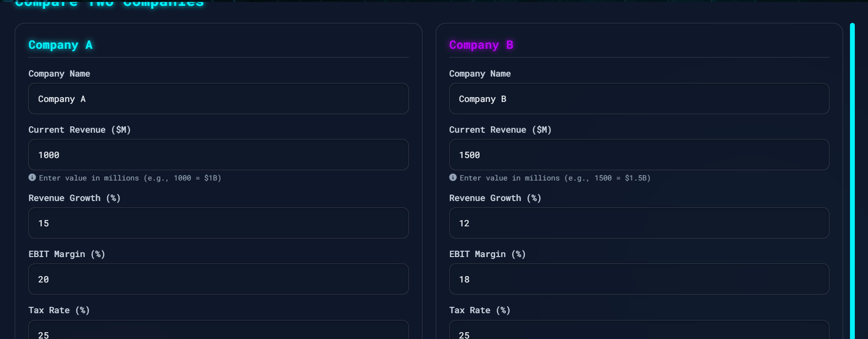Select Company B Revenue Growth input
This screenshot has width=868, height=339.
click(x=639, y=223)
